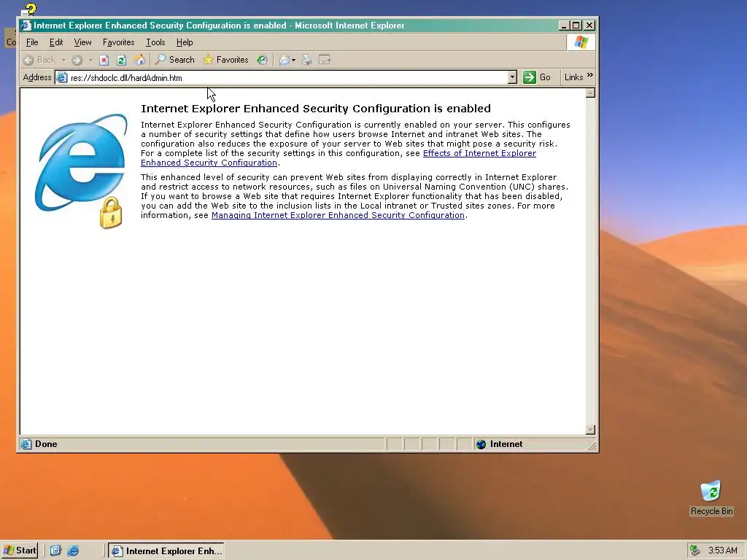Image resolution: width=747 pixels, height=560 pixels.
Task: Maximize the Internet Explorer window
Action: 576,26
